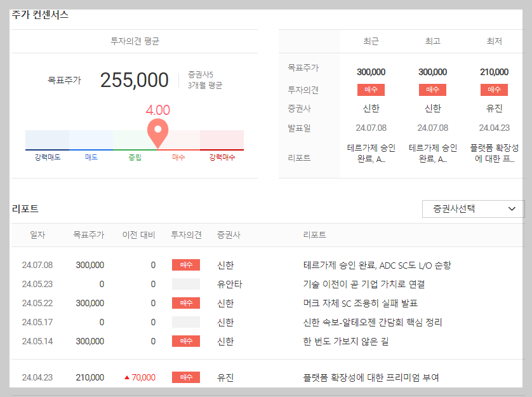This screenshot has width=532, height=397.
Task: Click the 매수 badge in the 최근 column
Action: coord(371,90)
